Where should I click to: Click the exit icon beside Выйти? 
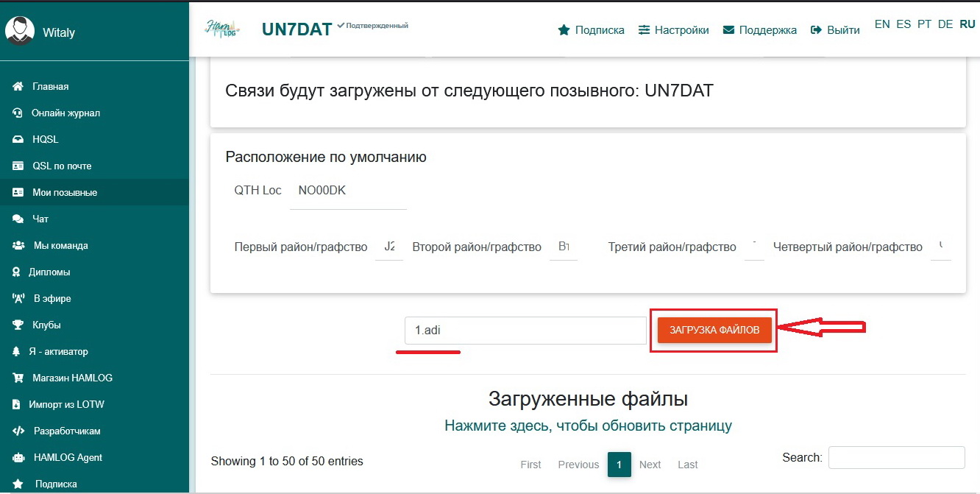[816, 30]
